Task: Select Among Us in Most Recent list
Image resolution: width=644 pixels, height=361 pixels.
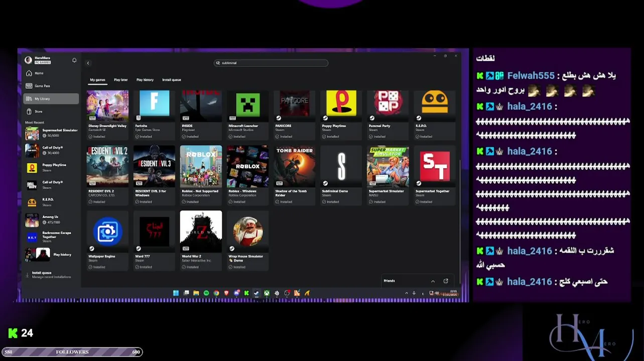Action: (51, 220)
